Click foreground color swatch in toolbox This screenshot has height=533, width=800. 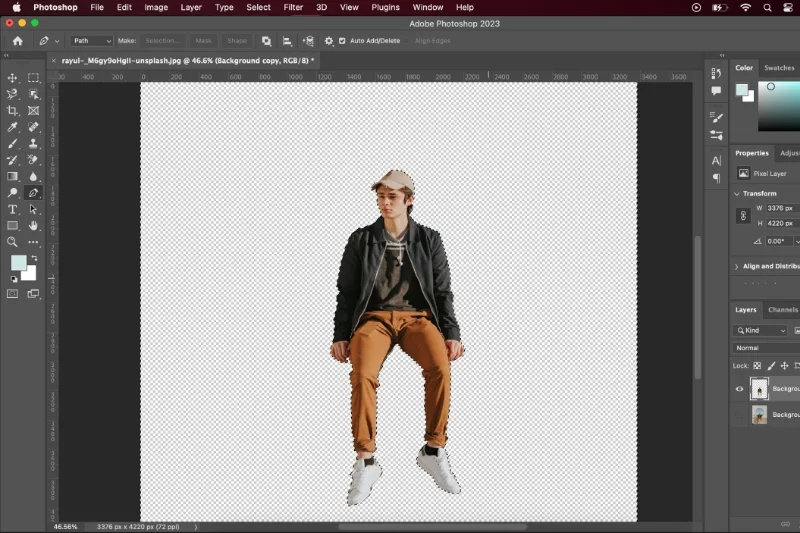click(x=18, y=263)
